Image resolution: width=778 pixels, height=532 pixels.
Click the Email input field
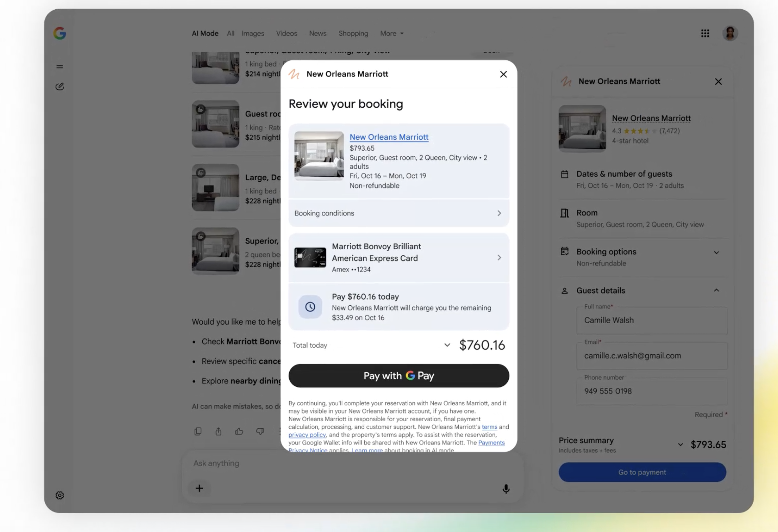pos(652,356)
